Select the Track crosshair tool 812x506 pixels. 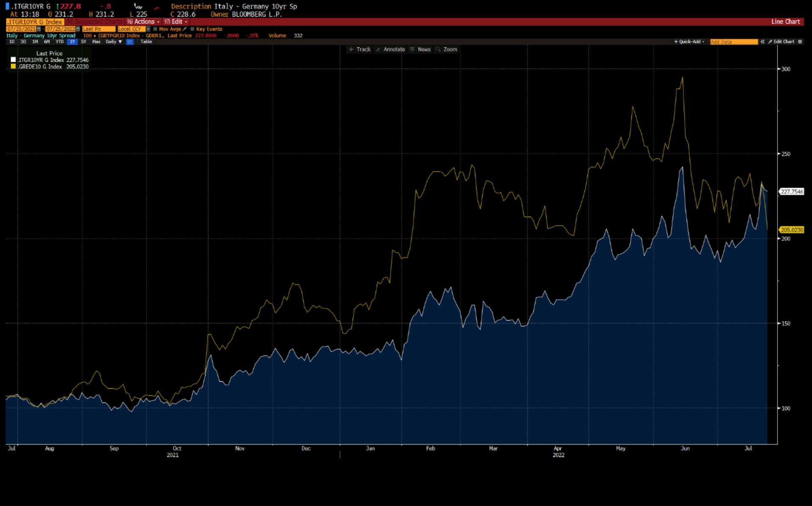coord(359,49)
